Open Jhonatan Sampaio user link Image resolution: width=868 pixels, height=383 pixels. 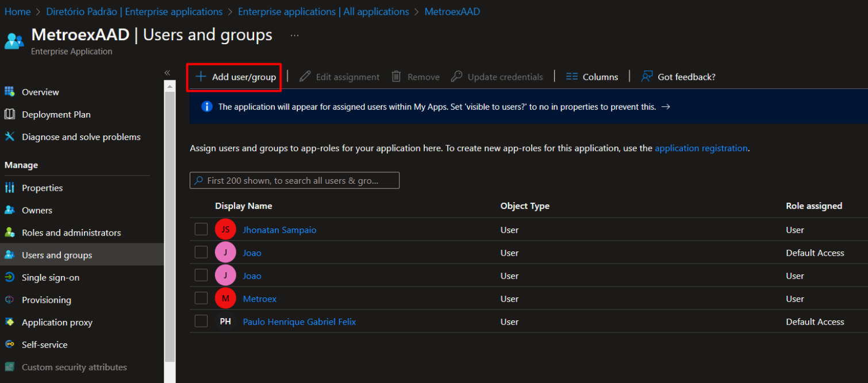pos(279,230)
